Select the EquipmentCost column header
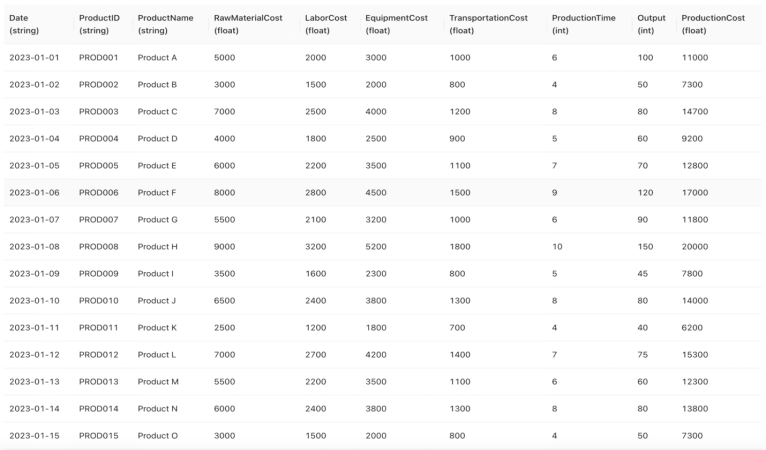Viewport: 766px width, 450px height. [396, 24]
